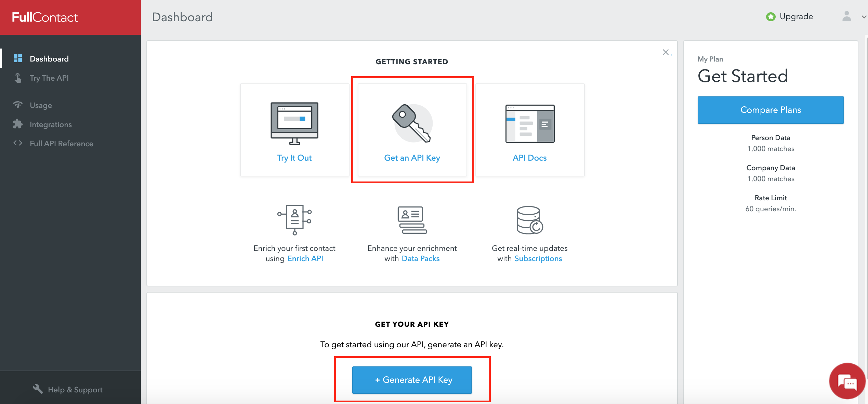Image resolution: width=868 pixels, height=404 pixels.
Task: Click the green Upgrade star icon
Action: point(771,17)
